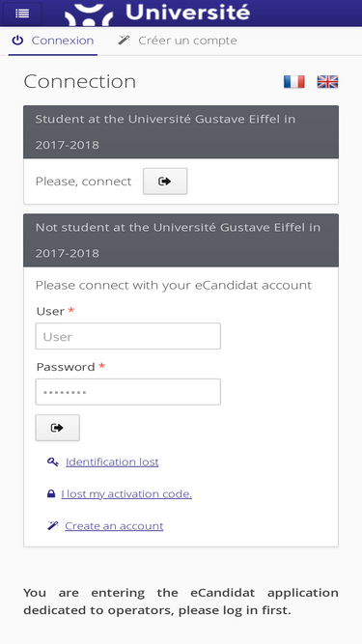Switch language to English flag
362x644 pixels.
pyautogui.click(x=327, y=82)
